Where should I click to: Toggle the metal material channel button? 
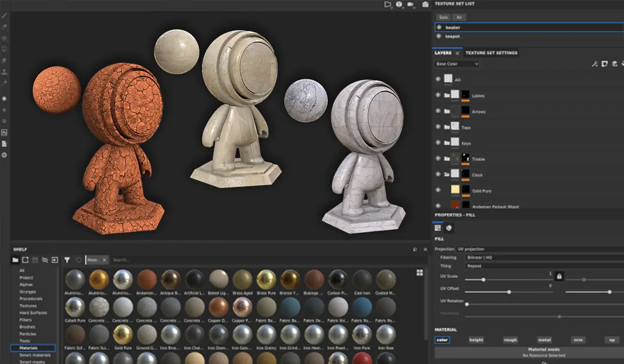(544, 340)
